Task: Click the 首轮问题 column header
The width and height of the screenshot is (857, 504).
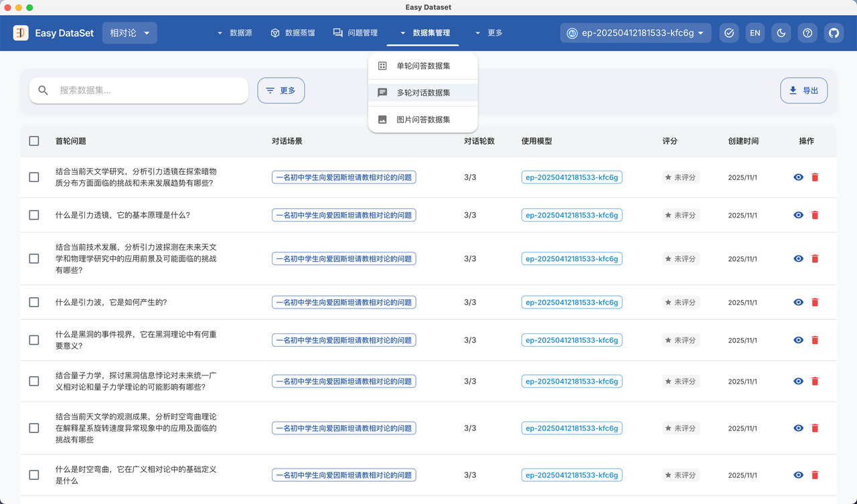Action: pos(70,141)
